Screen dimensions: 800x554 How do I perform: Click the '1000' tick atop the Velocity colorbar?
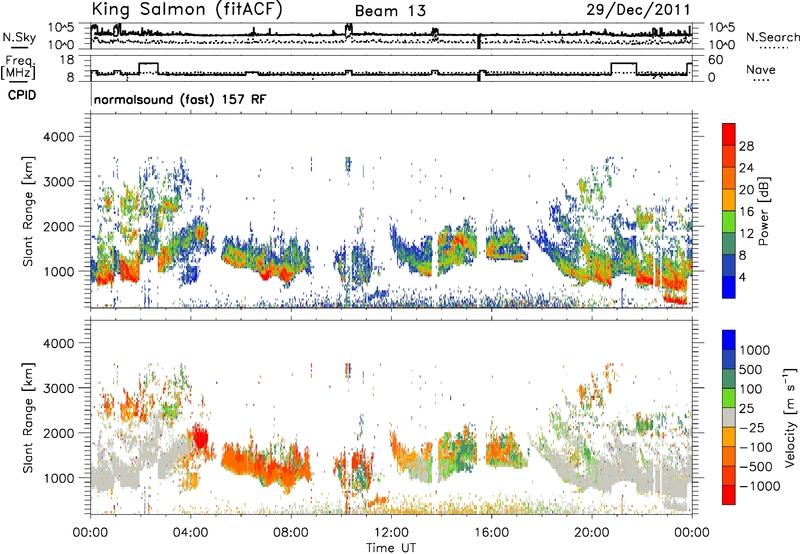[x=754, y=350]
